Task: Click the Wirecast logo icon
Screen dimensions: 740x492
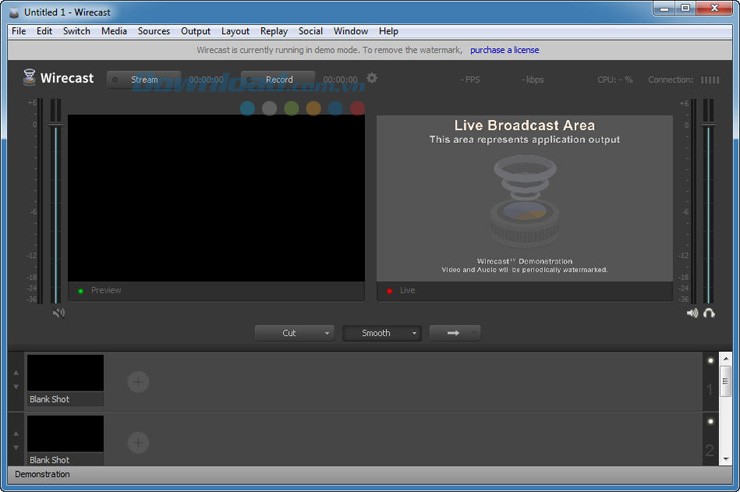Action: coord(29,77)
